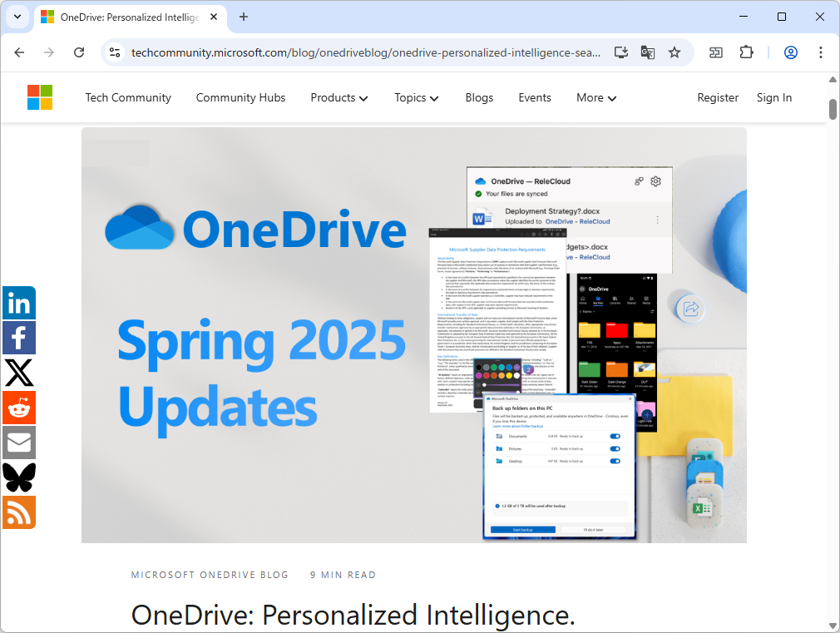Click the address bar URL
Viewport: 840px width, 633px height.
pyautogui.click(x=366, y=52)
